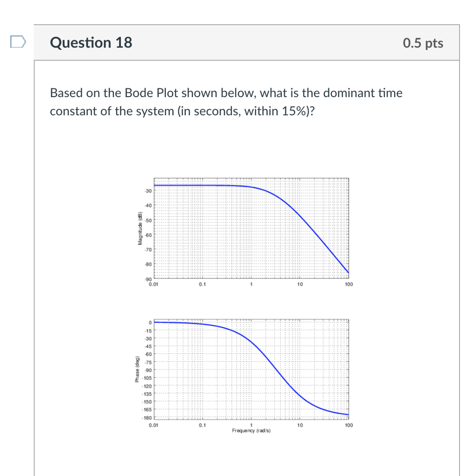The width and height of the screenshot is (473, 476).
Task: Expand the phase plot region
Action: (251, 370)
